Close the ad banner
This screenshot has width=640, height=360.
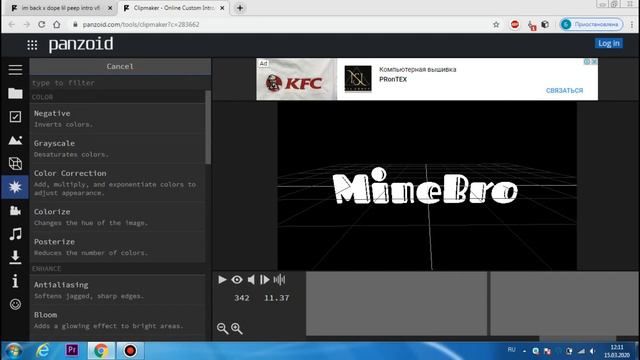click(594, 62)
